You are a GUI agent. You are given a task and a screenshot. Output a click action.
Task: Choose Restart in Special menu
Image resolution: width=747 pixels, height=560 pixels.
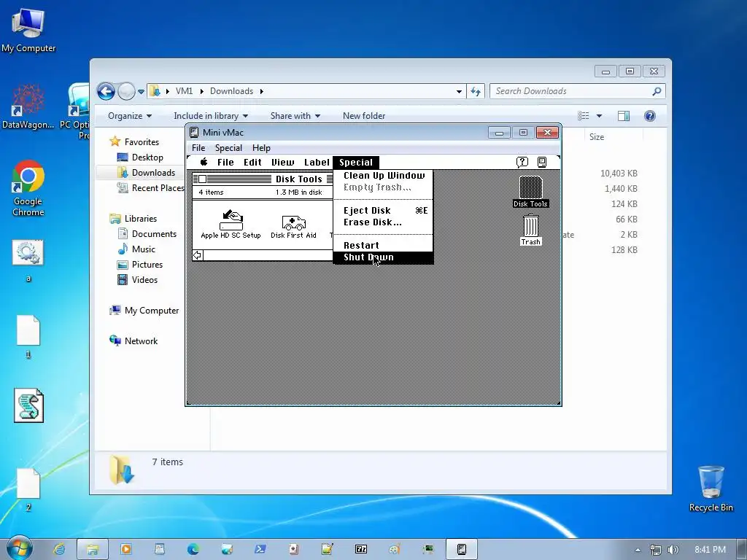[383, 245]
